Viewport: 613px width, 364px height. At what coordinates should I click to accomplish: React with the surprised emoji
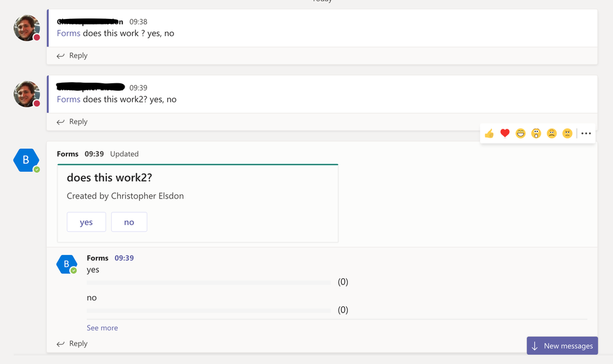(x=536, y=133)
